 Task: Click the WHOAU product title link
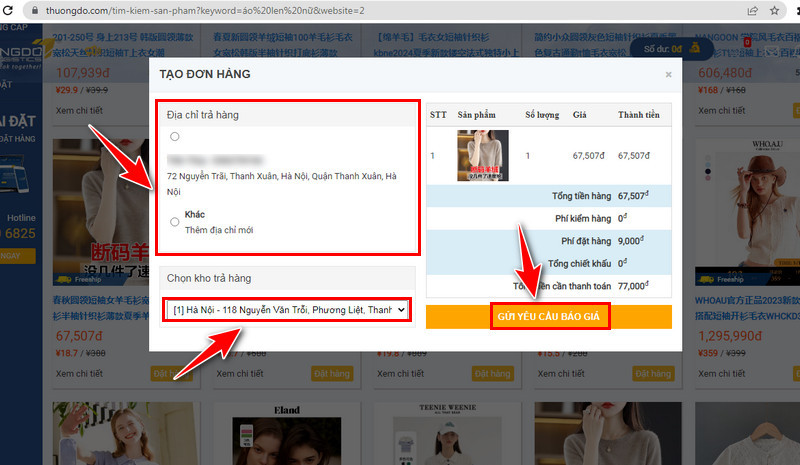pos(747,308)
